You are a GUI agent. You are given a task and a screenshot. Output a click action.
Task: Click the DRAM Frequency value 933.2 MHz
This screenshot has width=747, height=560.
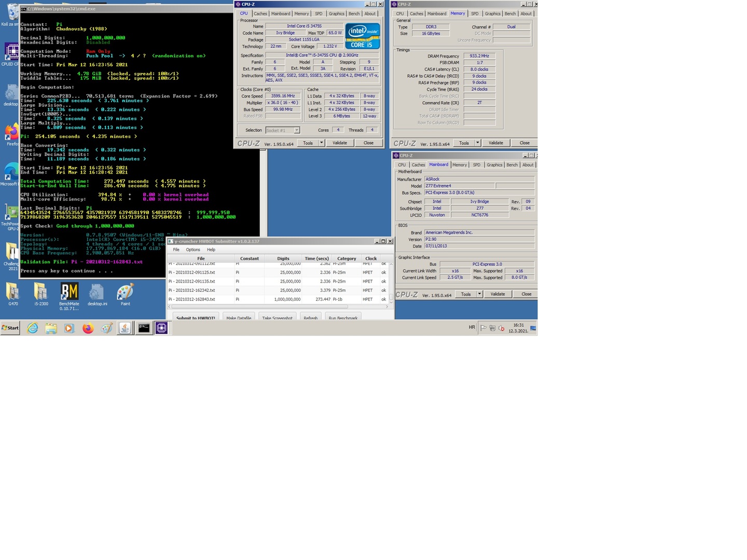coord(479,56)
